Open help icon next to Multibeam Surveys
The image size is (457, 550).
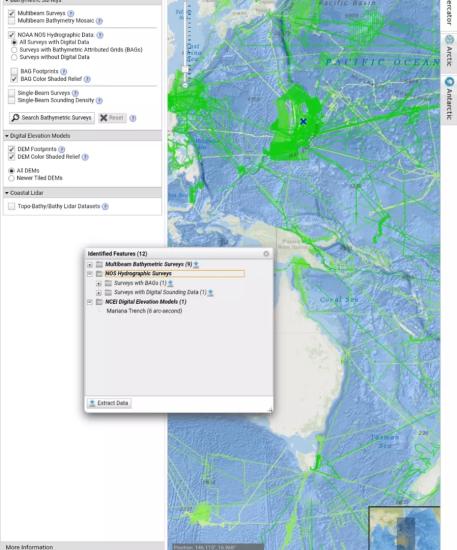(70, 14)
